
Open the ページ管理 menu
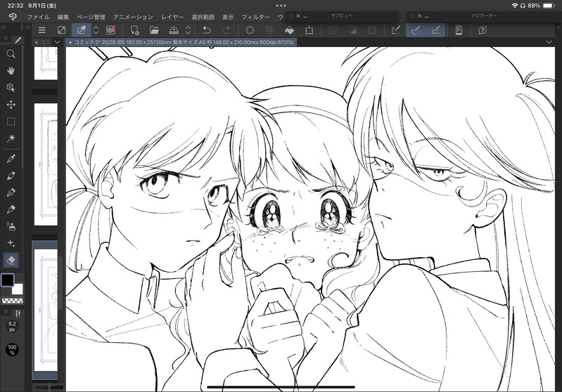(91, 17)
